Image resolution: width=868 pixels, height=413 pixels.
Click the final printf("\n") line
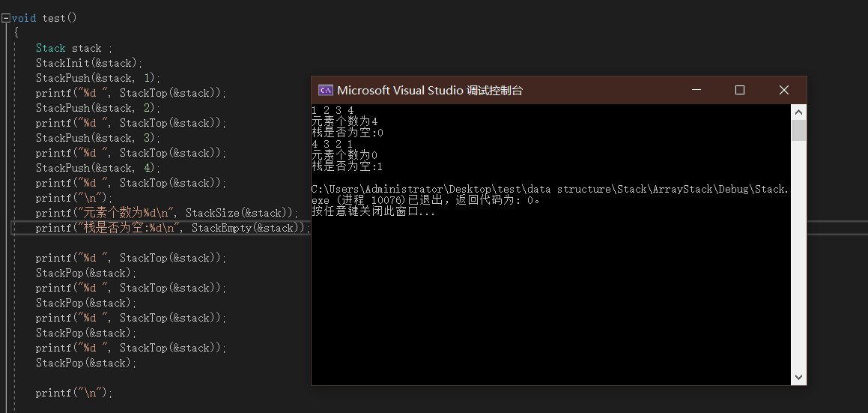point(74,393)
